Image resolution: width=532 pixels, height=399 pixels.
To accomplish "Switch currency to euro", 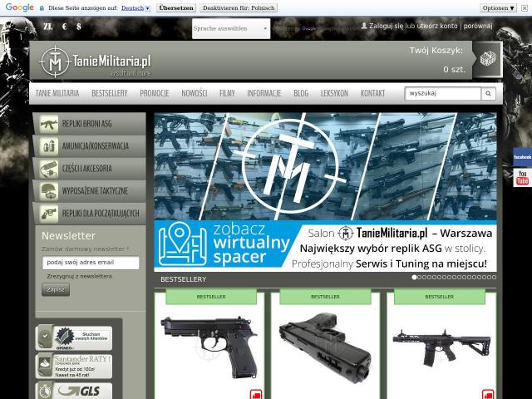I will click(65, 26).
